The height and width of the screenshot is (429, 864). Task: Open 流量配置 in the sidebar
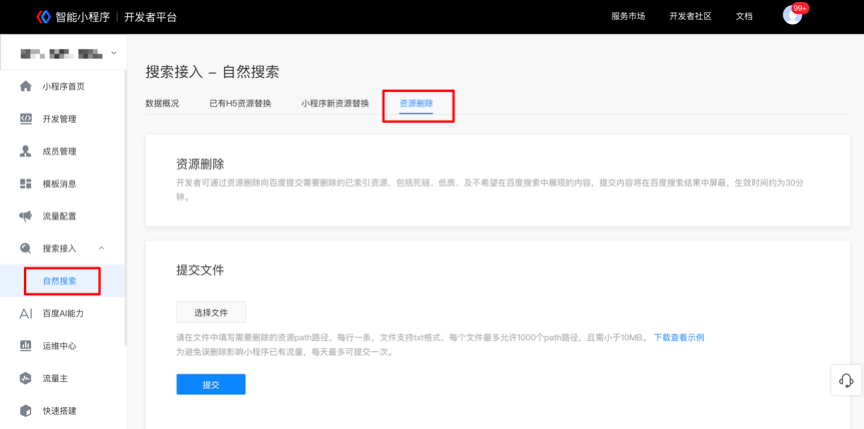(60, 216)
